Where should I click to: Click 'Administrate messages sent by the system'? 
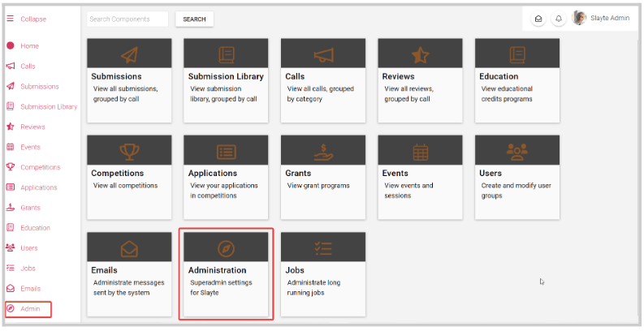click(x=128, y=287)
